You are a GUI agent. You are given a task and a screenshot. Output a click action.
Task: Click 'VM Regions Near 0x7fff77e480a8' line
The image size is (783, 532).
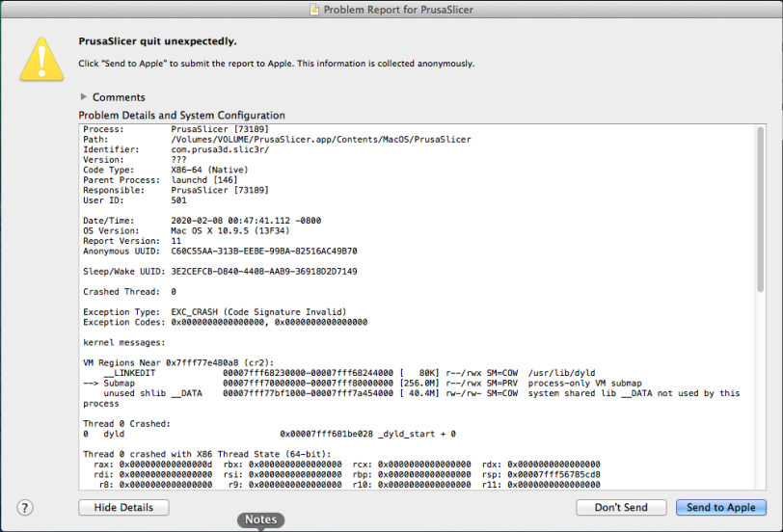click(178, 362)
